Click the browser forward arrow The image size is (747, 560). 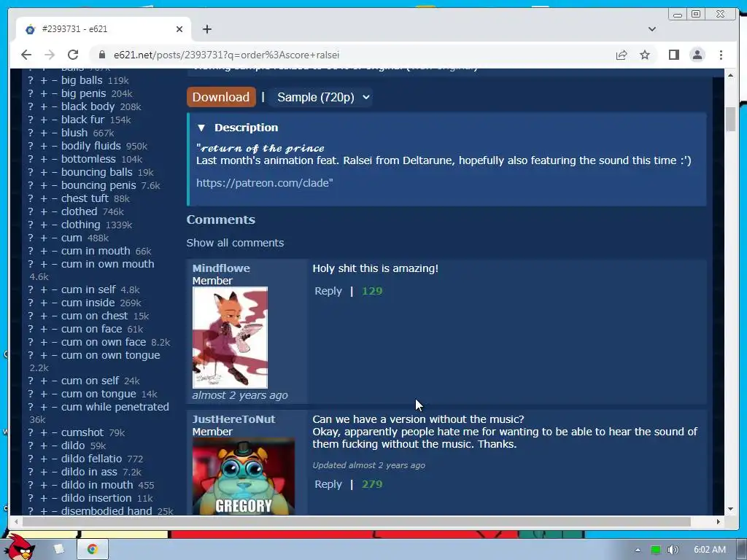click(50, 55)
